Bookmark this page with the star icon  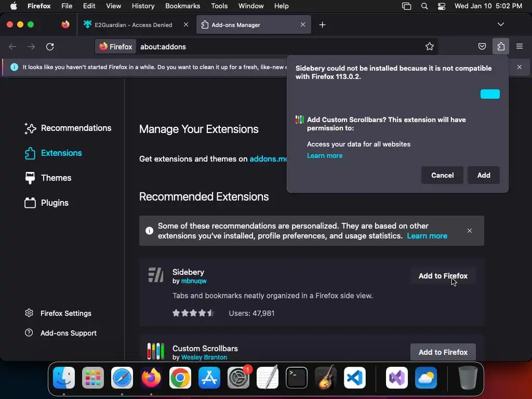click(430, 46)
